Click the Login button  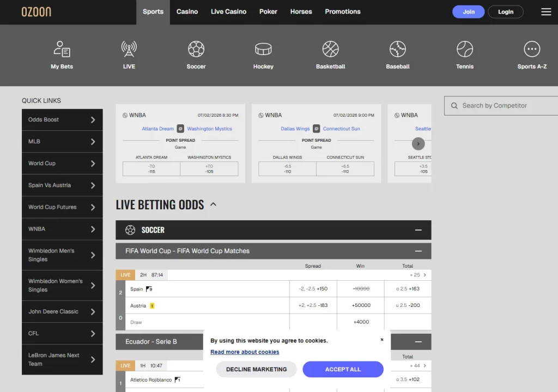click(506, 12)
